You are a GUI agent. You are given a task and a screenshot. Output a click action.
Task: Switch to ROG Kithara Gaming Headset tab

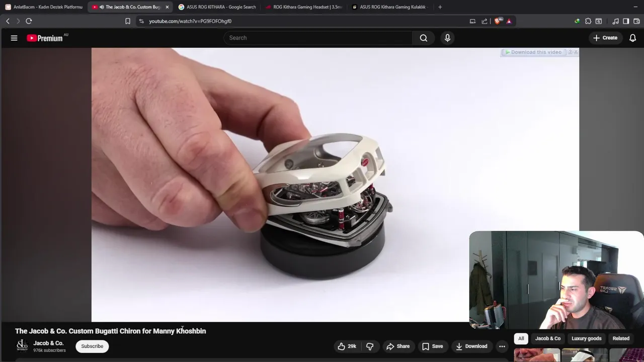click(x=303, y=7)
